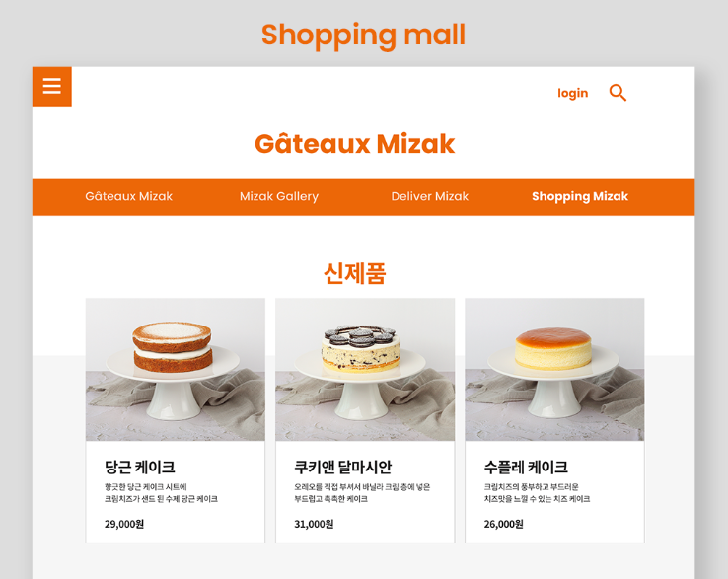Click the search magnifier icon
Screen dimensions: 728x579
pos(618,93)
